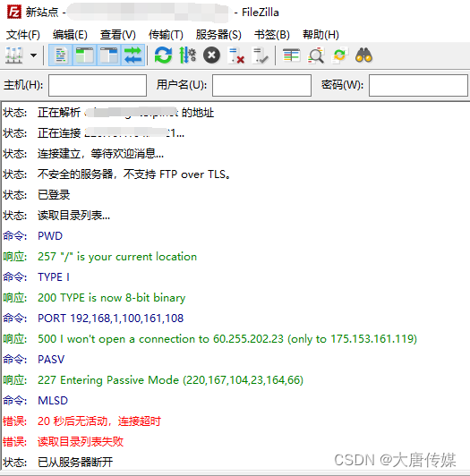Toggle local directory tree view
Screen dimensions: 470x476
(84, 55)
